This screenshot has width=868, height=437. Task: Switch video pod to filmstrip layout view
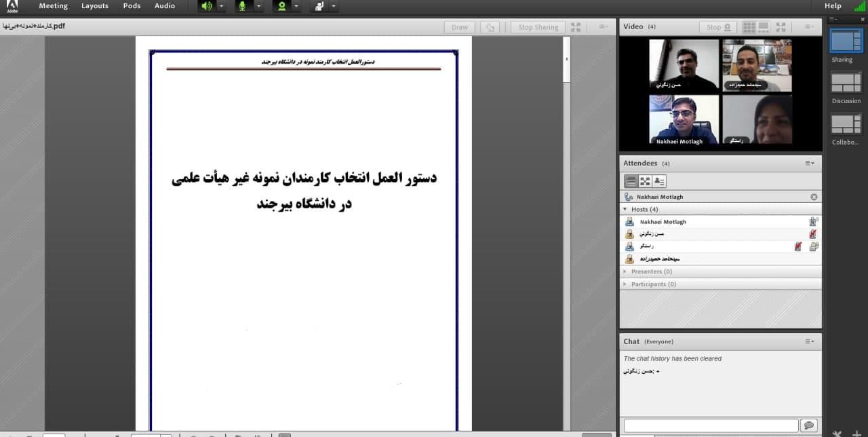[x=764, y=27]
